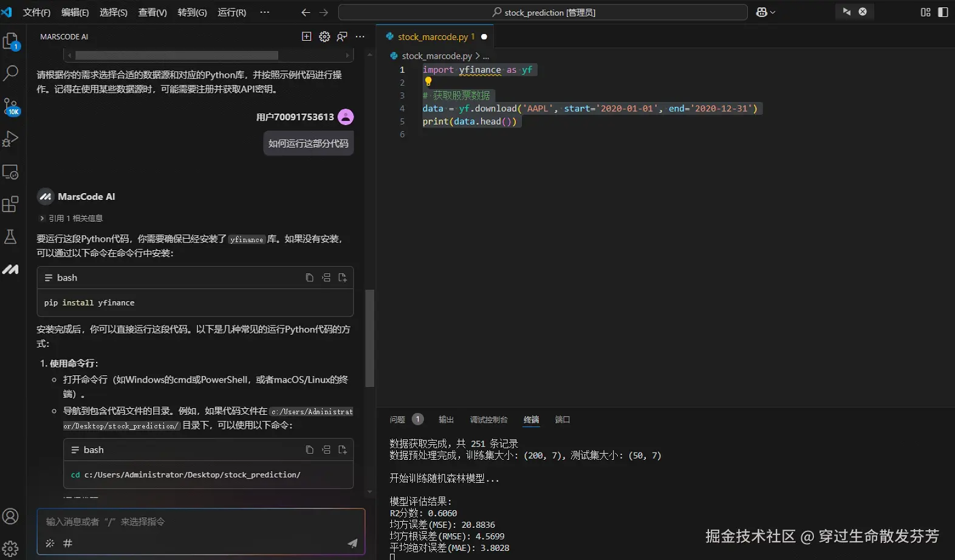Send the message with paper plane icon
Screen dimensions: 955x560
click(352, 543)
